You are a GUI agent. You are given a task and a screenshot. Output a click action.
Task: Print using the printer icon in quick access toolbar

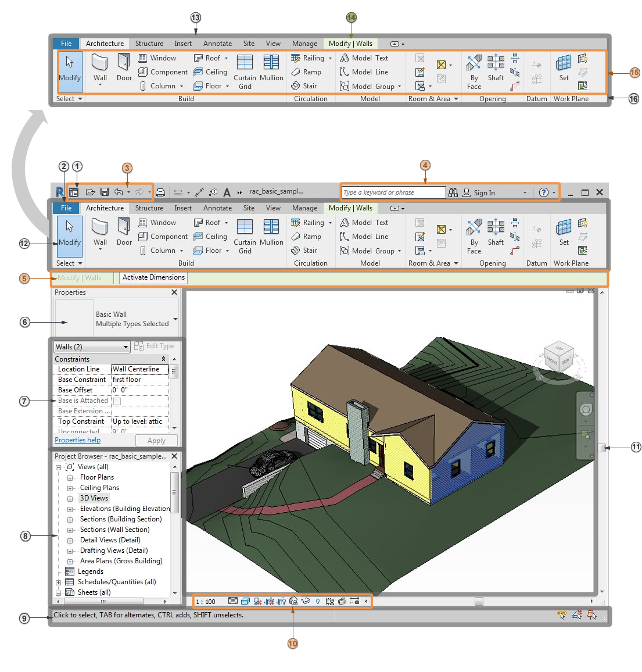point(160,192)
